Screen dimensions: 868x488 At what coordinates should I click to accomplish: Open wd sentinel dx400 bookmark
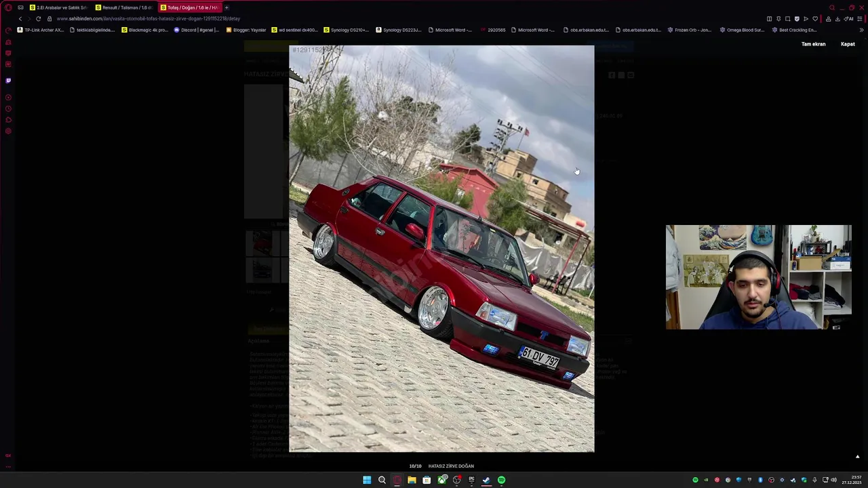pyautogui.click(x=294, y=30)
